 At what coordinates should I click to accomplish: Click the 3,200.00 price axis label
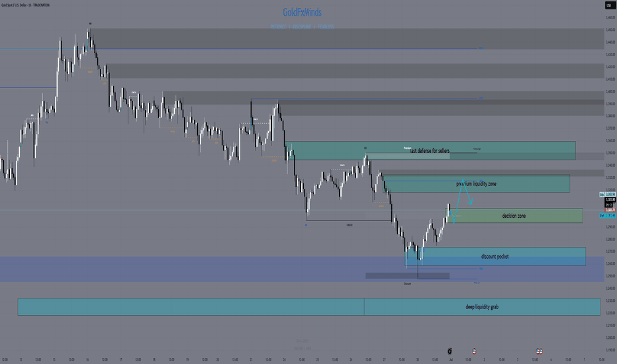point(610,338)
